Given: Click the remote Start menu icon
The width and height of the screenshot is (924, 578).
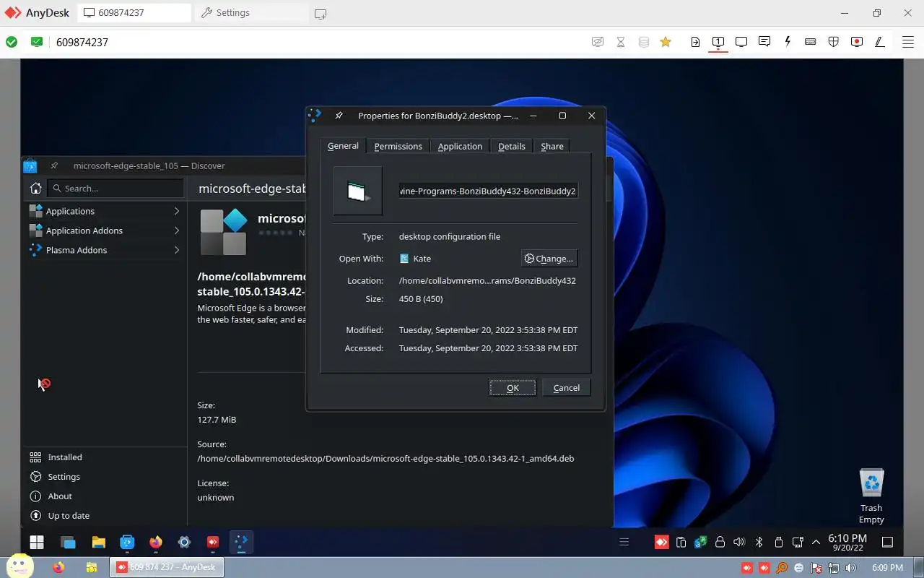Looking at the screenshot, I should pyautogui.click(x=37, y=542).
